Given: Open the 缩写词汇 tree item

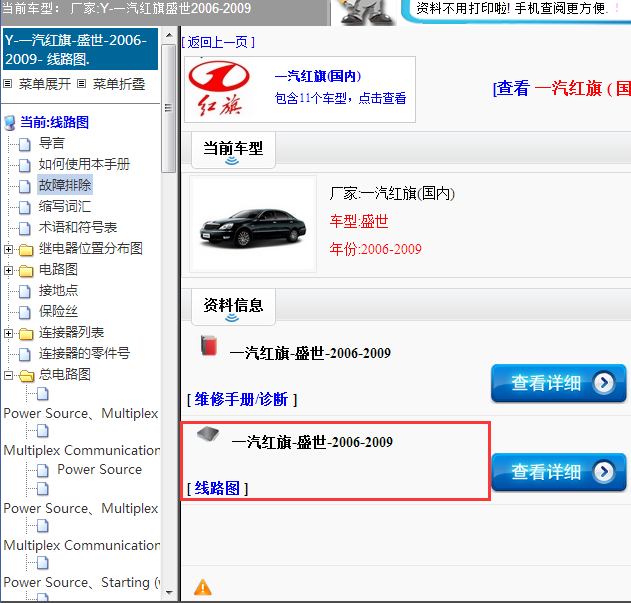Looking at the screenshot, I should 65,207.
